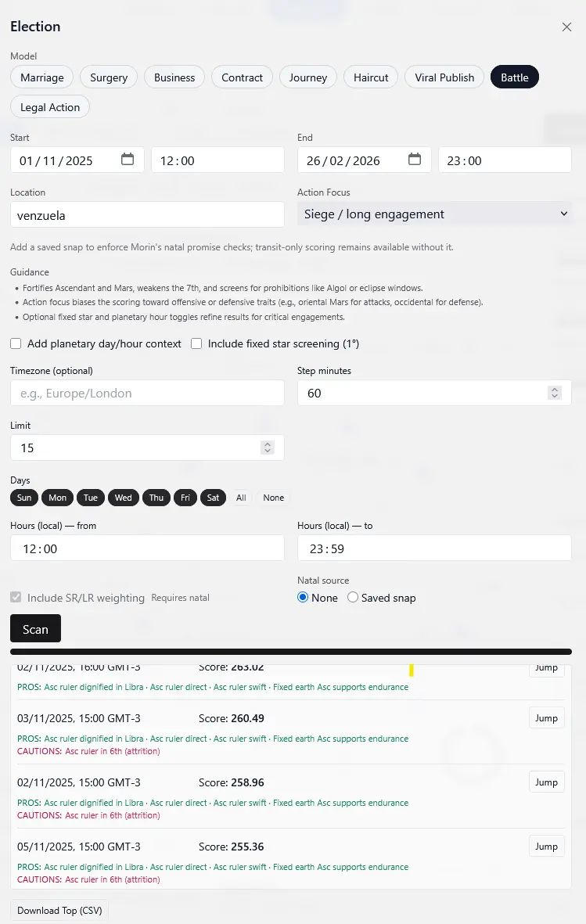This screenshot has width=586, height=924.
Task: Pick the Legal Action model
Action: click(x=50, y=107)
